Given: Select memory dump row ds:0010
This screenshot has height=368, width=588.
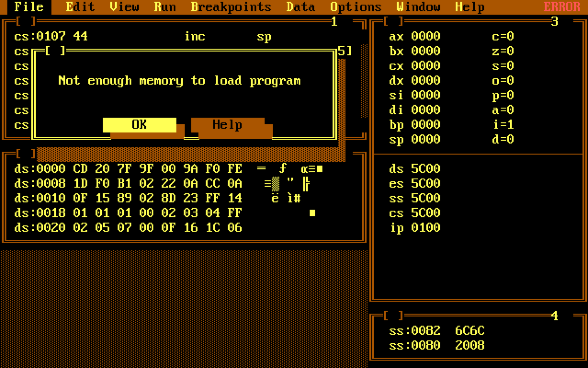Looking at the screenshot, I should coord(157,198).
